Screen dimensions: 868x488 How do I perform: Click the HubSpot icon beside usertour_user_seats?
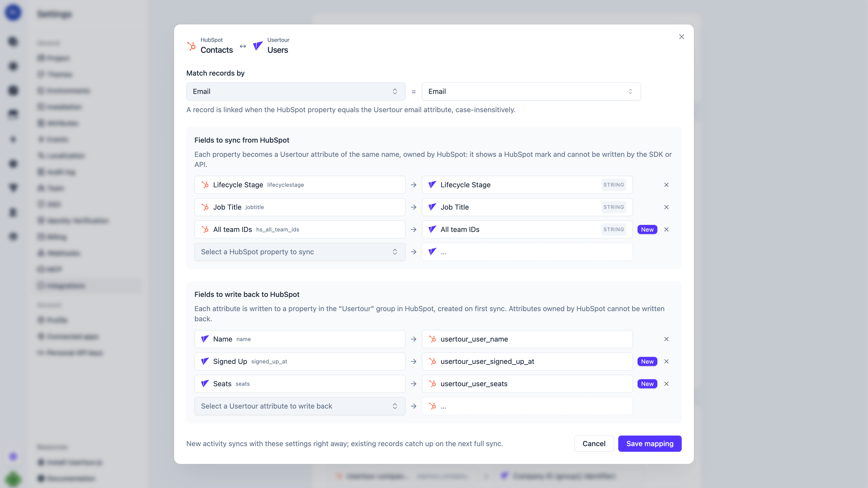(432, 383)
